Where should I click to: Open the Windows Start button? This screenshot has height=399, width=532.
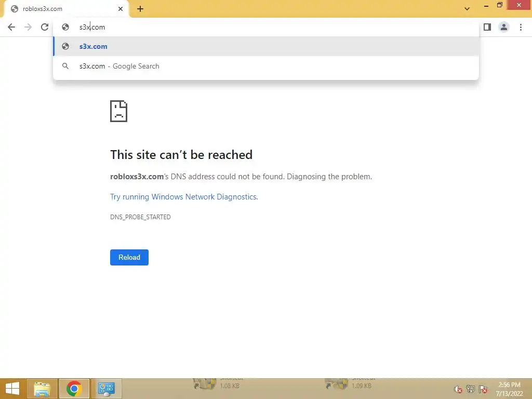12,389
